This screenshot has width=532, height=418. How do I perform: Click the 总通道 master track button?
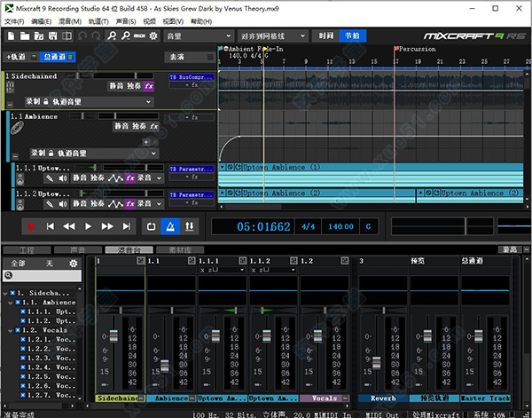tap(58, 57)
